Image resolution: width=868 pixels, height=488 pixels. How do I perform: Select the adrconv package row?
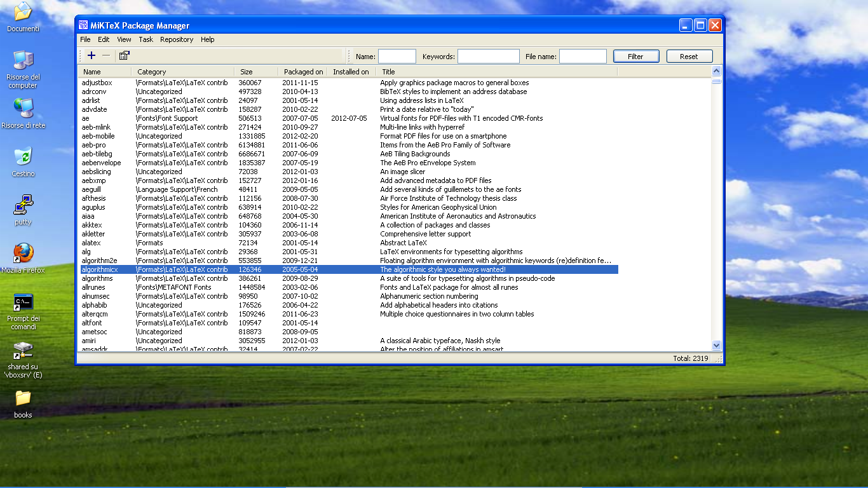coord(348,91)
